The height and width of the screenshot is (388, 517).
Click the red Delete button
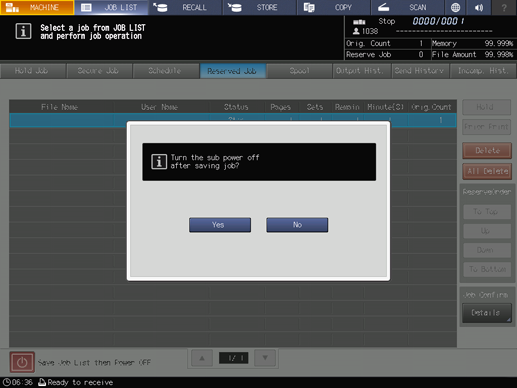487,151
